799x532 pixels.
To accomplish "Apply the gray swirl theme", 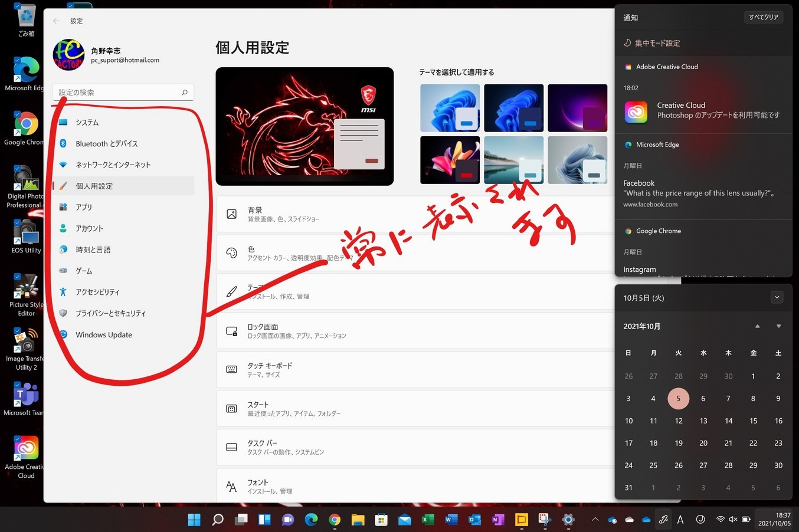I will [577, 160].
